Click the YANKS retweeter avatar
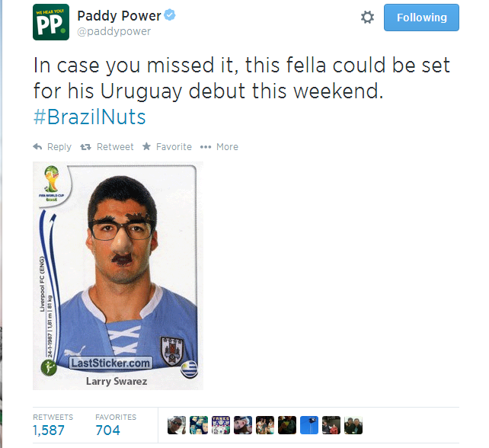The height and width of the screenshot is (448, 489). click(x=221, y=425)
